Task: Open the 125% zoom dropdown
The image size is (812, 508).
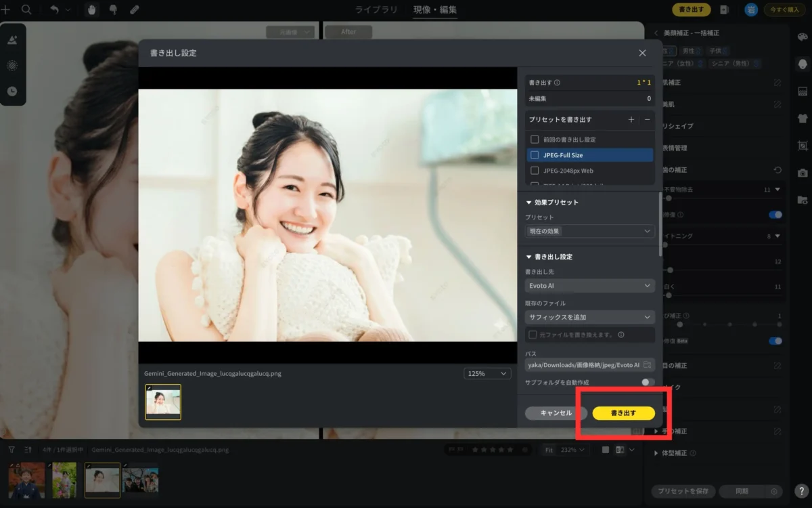Action: (x=487, y=373)
